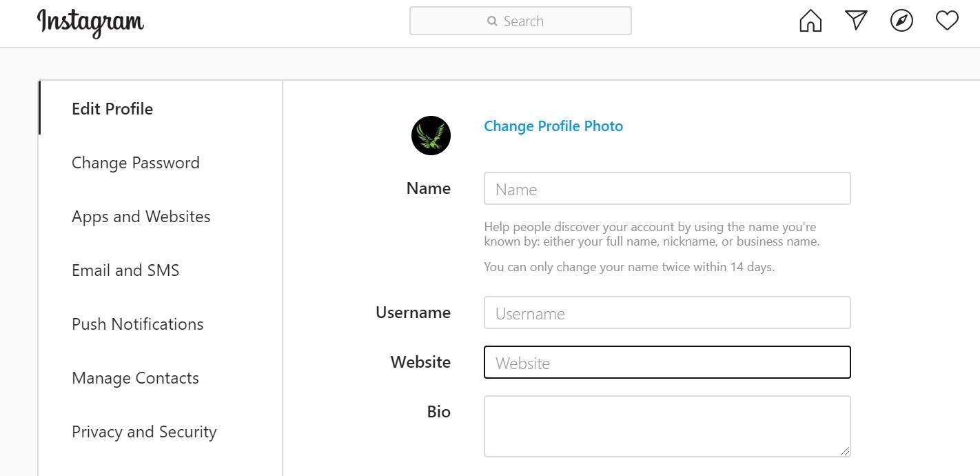Click the Website input field

pyautogui.click(x=667, y=363)
